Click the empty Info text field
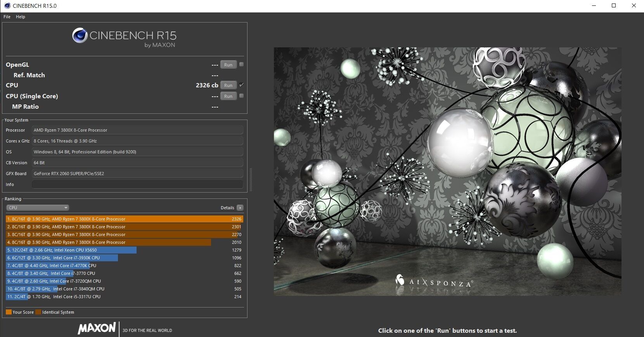The width and height of the screenshot is (644, 337). [137, 184]
